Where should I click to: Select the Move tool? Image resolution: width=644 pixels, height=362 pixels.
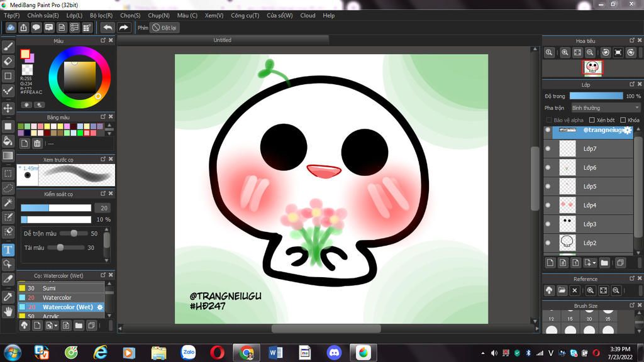(8, 108)
